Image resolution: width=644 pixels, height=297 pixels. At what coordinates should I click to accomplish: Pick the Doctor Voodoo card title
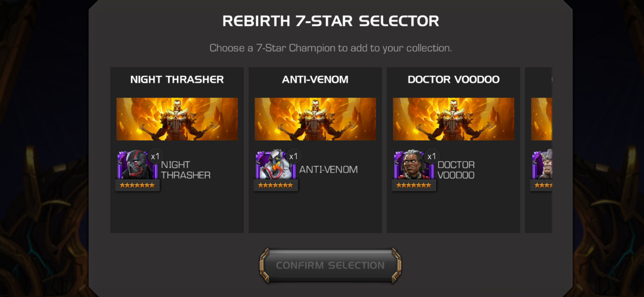coord(453,80)
